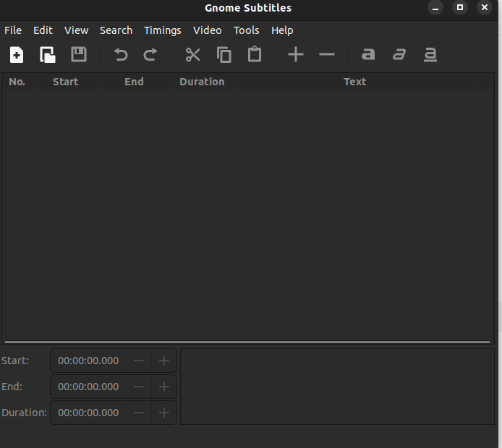Open the View menu
The width and height of the screenshot is (502, 448).
[x=76, y=30]
